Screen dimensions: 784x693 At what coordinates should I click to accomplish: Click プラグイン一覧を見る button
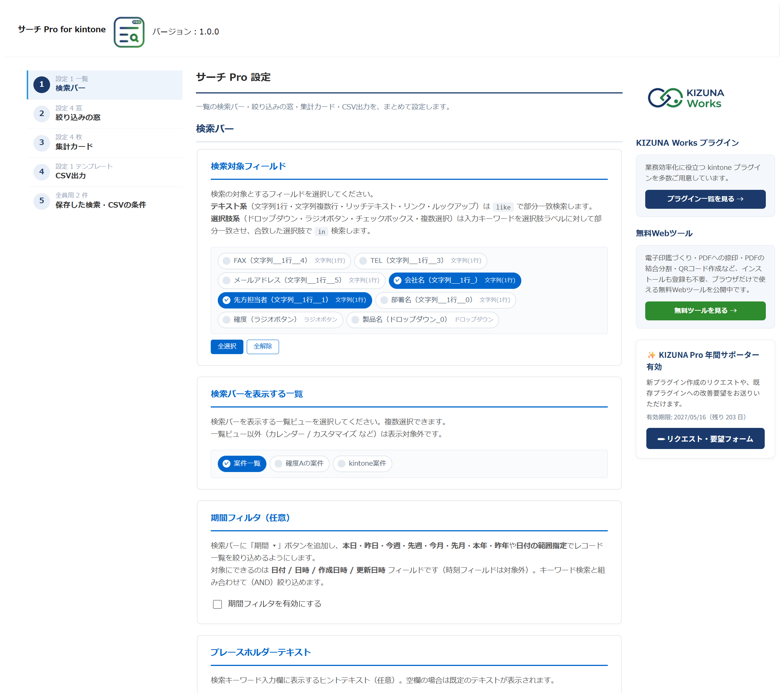(x=705, y=199)
